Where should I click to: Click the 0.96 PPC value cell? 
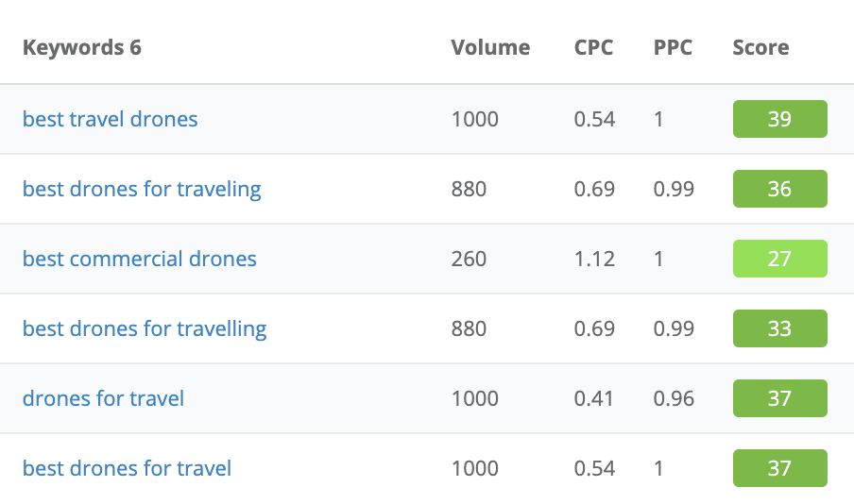click(x=674, y=398)
